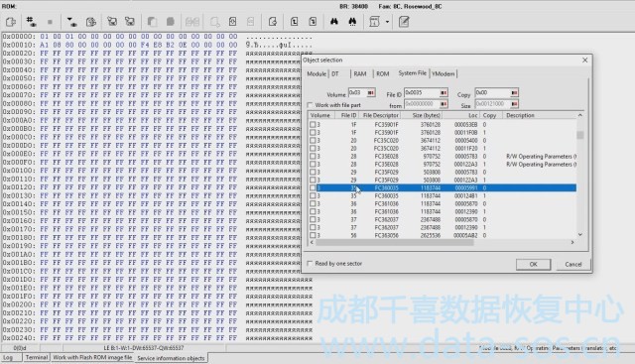Open the picker button beside the from field

click(x=444, y=104)
